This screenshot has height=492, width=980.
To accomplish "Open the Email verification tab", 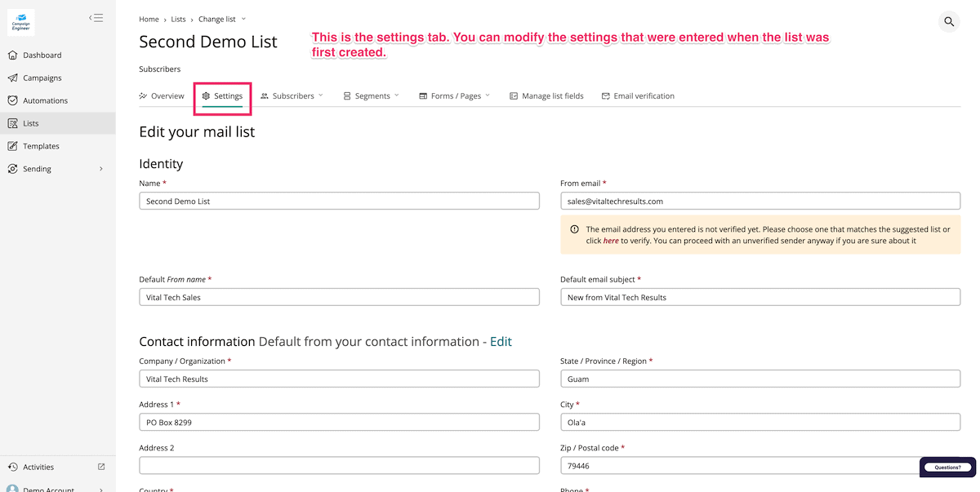I will [638, 96].
